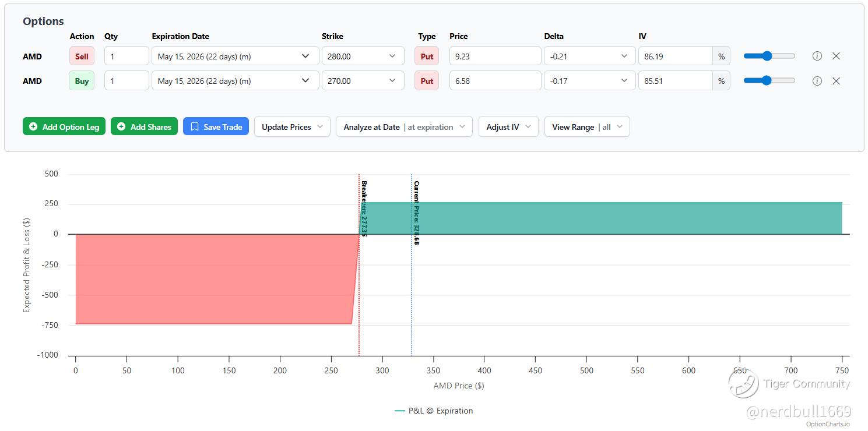Click info icon for the 280 put leg
Viewport: 868px width, 431px height.
817,56
